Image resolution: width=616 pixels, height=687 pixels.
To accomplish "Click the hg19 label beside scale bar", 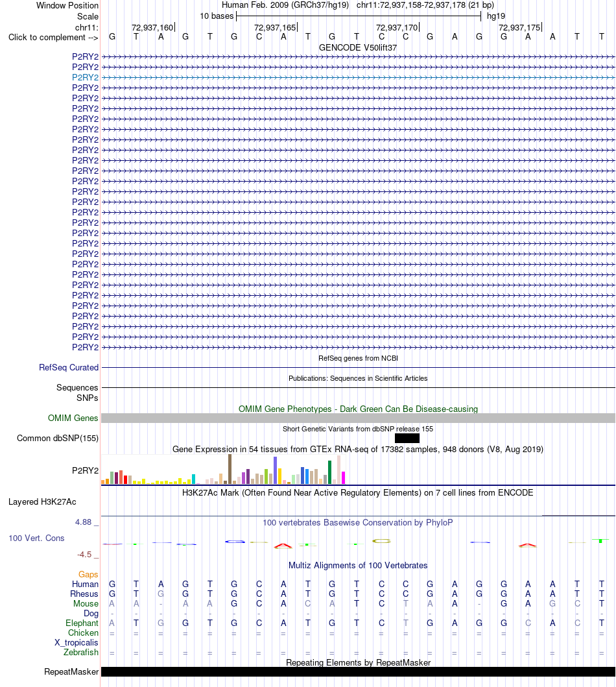I will [495, 16].
